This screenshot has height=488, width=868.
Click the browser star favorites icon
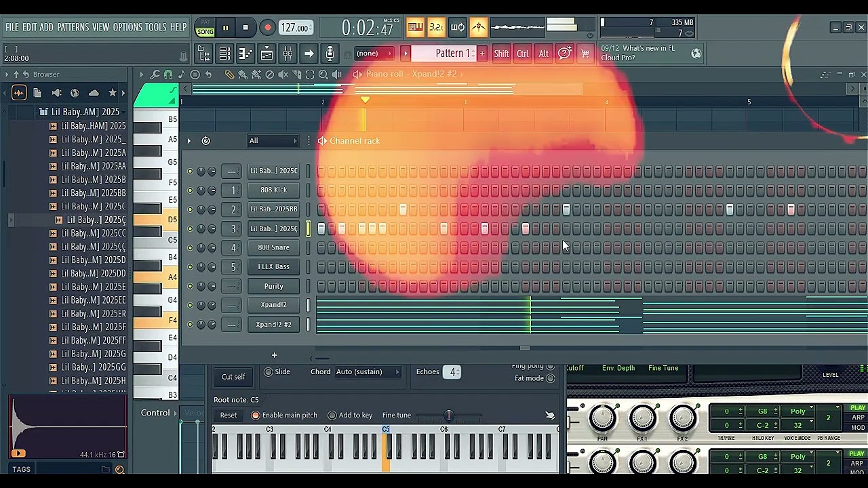point(113,93)
